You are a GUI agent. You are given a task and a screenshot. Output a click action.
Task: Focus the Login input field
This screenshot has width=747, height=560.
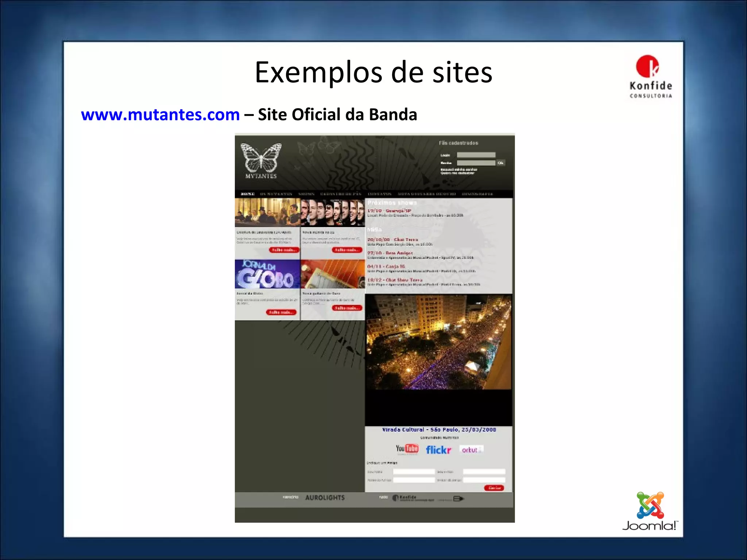pyautogui.click(x=476, y=155)
